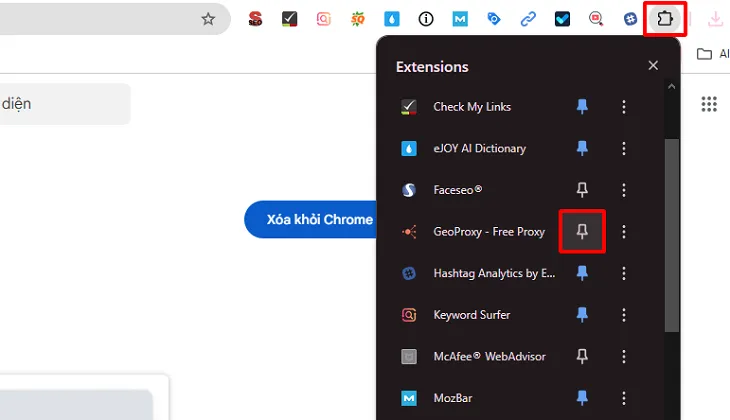The image size is (730, 420).
Task: Open more options for Check My Links
Action: (624, 107)
